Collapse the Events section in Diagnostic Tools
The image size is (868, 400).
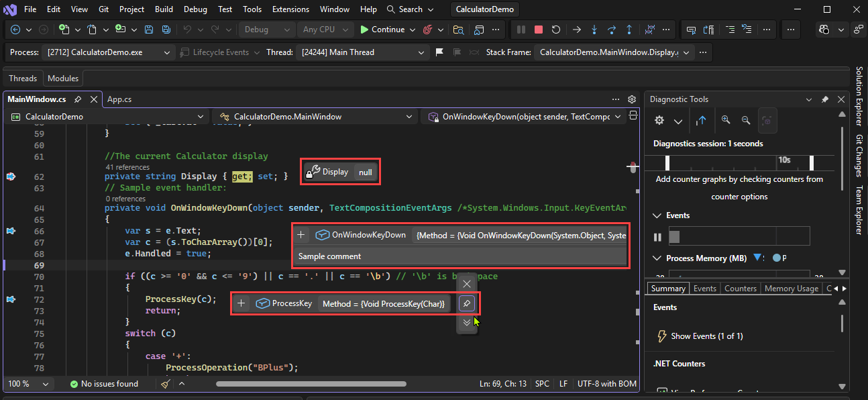point(657,215)
